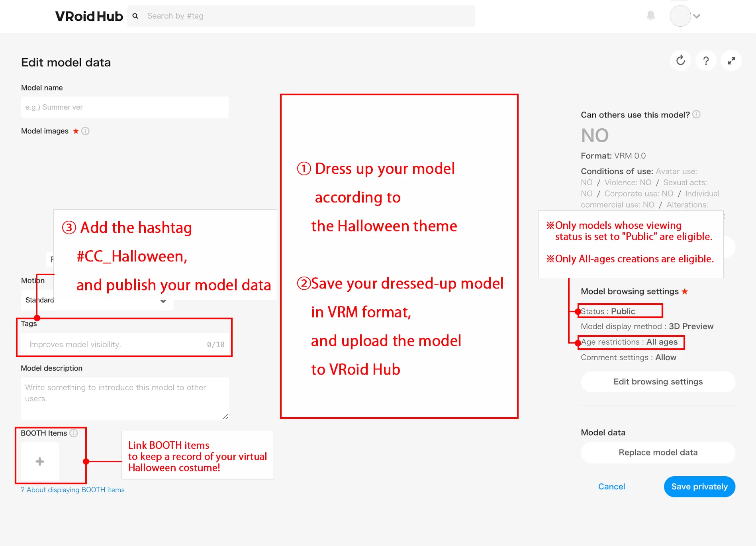
Task: Focus the Search by #tag field
Action: click(x=301, y=16)
